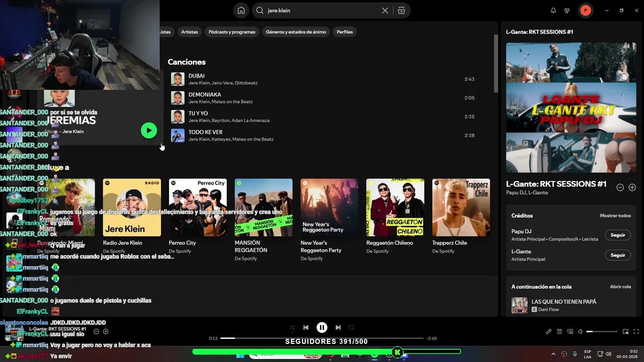Select LAS QUE NO TIENEN PAPÁ in queue

563,302
